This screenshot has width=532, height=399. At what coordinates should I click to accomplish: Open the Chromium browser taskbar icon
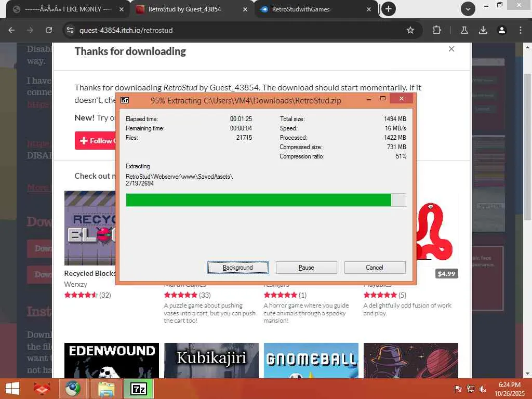coord(73,389)
